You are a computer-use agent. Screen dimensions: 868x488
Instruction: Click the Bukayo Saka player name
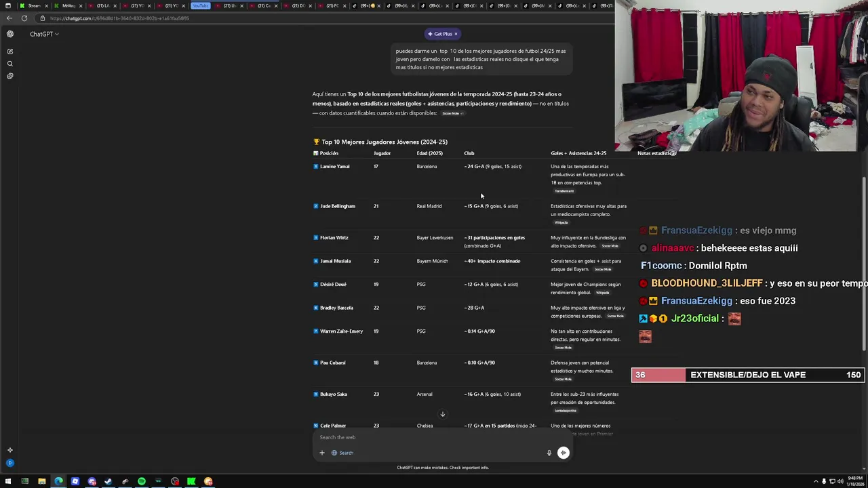[334, 394]
